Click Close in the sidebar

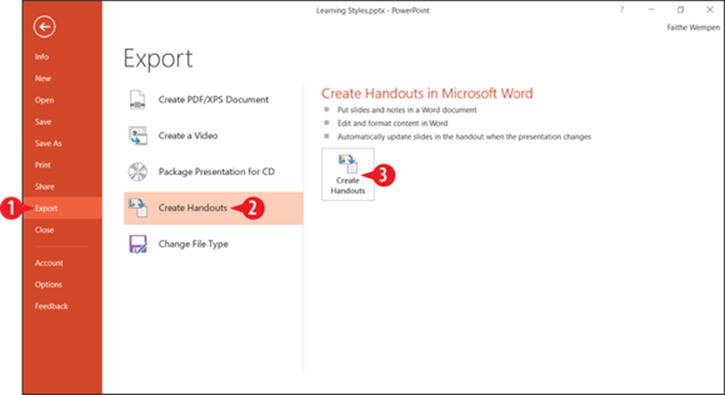coord(44,230)
